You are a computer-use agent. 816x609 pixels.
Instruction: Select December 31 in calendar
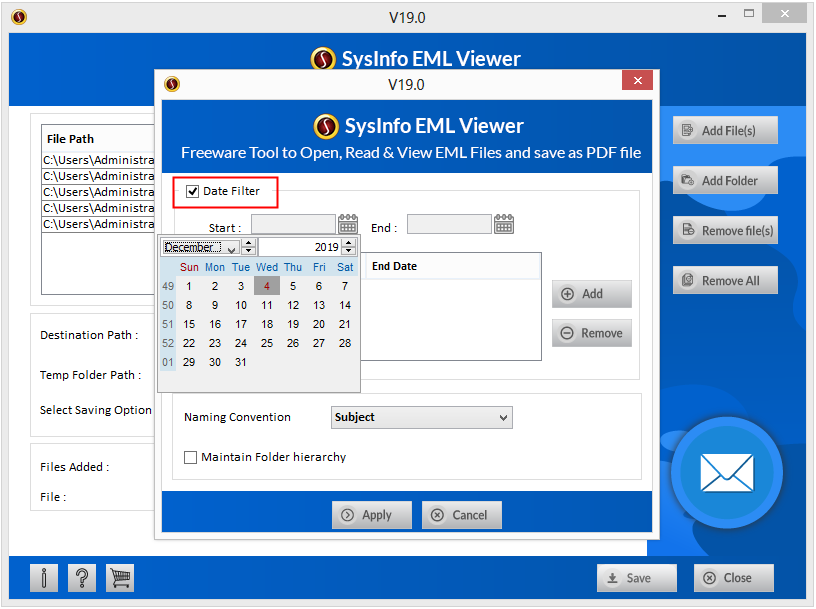pos(241,362)
